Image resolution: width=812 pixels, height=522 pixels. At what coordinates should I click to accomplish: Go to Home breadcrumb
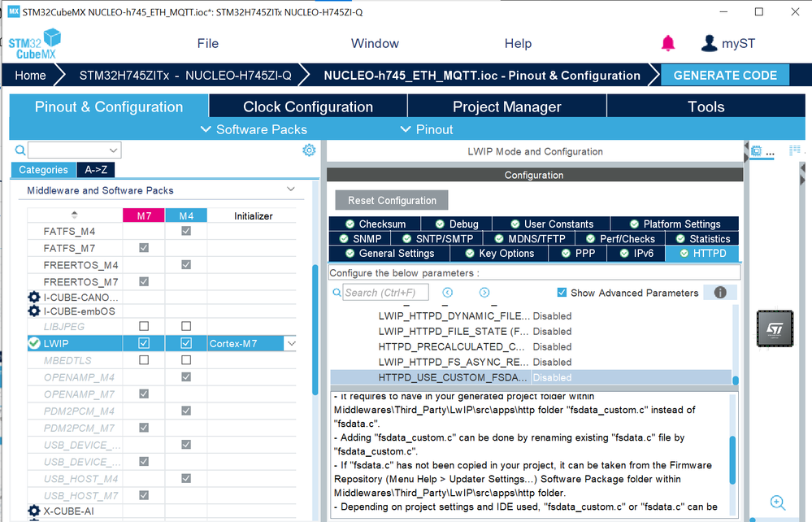point(30,76)
